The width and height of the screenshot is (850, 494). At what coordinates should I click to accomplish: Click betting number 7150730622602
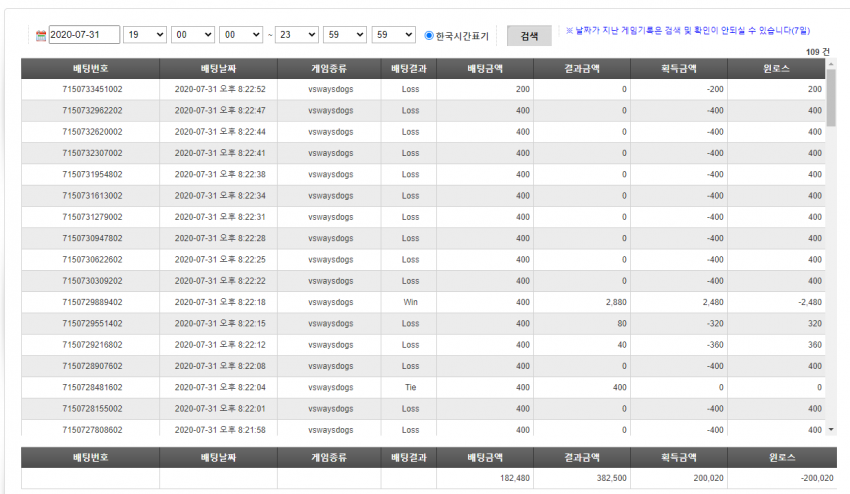[x=92, y=260]
